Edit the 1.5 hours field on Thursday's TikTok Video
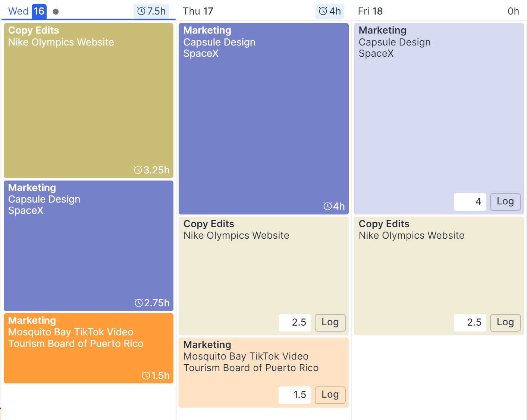Image resolution: width=527 pixels, height=420 pixels. pos(295,395)
